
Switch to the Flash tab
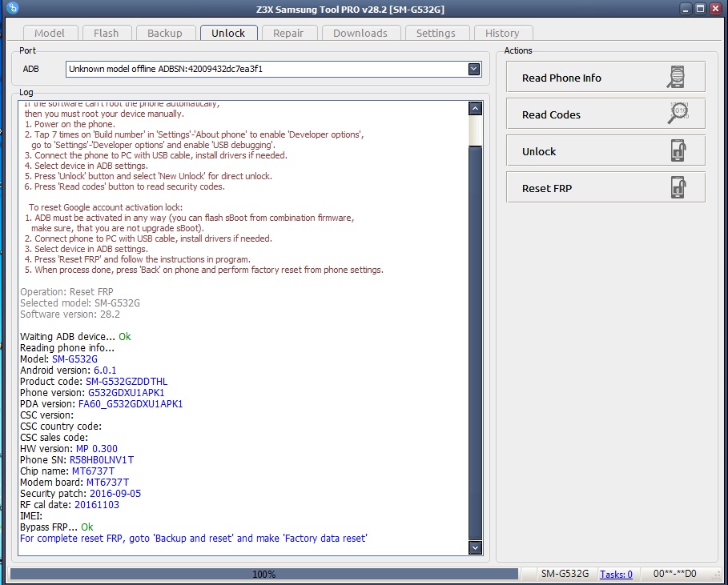click(107, 33)
